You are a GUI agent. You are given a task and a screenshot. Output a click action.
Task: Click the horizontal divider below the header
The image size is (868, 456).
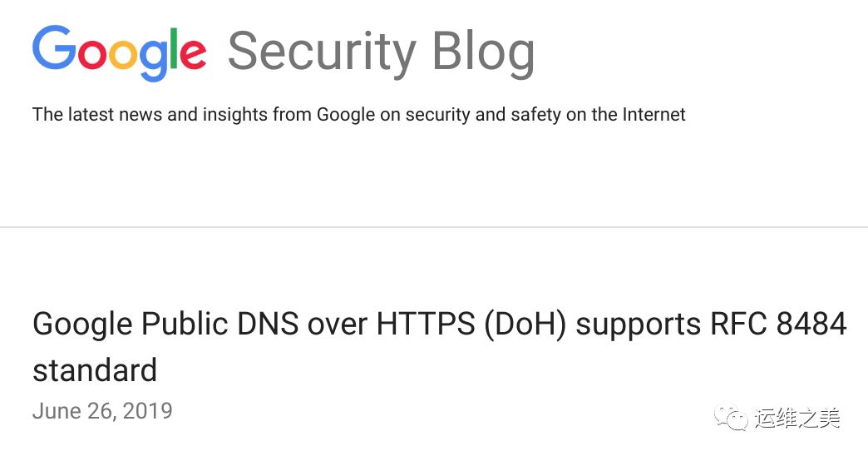point(434,226)
